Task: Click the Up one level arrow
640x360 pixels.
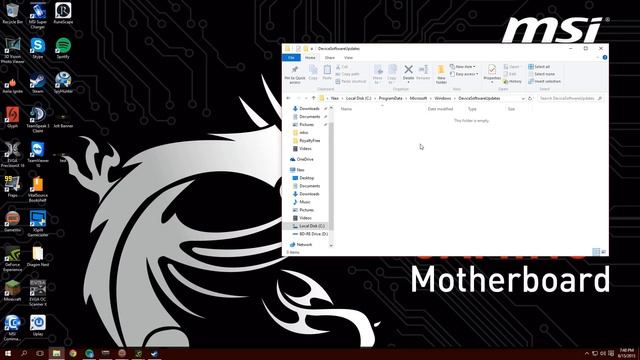Action: click(x=313, y=98)
